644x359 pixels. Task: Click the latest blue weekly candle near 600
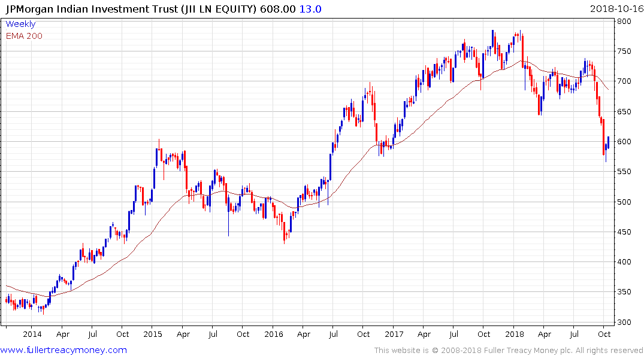pos(608,142)
